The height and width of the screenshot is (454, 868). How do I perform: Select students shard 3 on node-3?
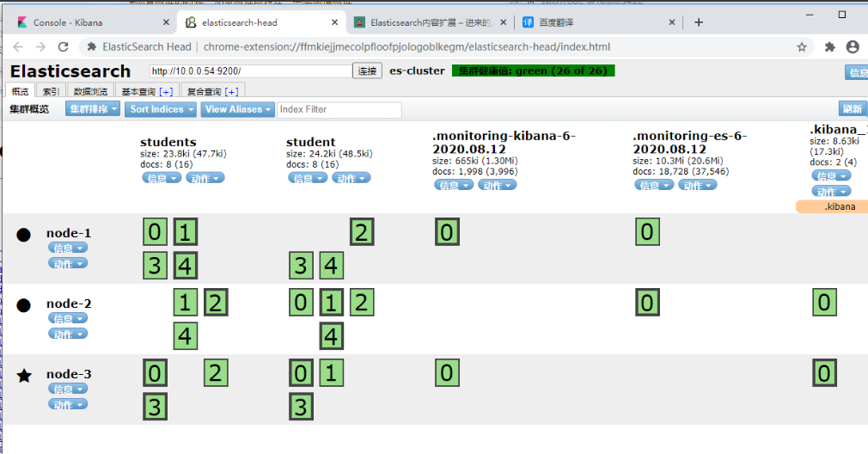tap(155, 407)
